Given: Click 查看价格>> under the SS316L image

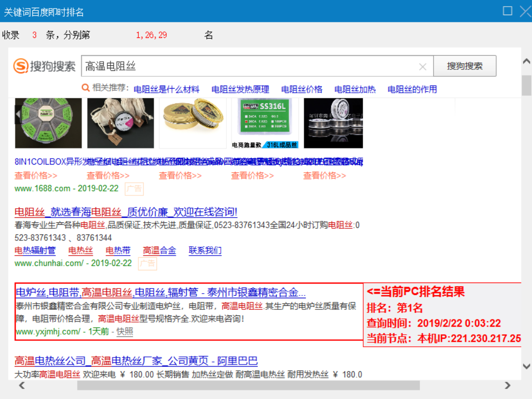Looking at the screenshot, I should (x=252, y=176).
